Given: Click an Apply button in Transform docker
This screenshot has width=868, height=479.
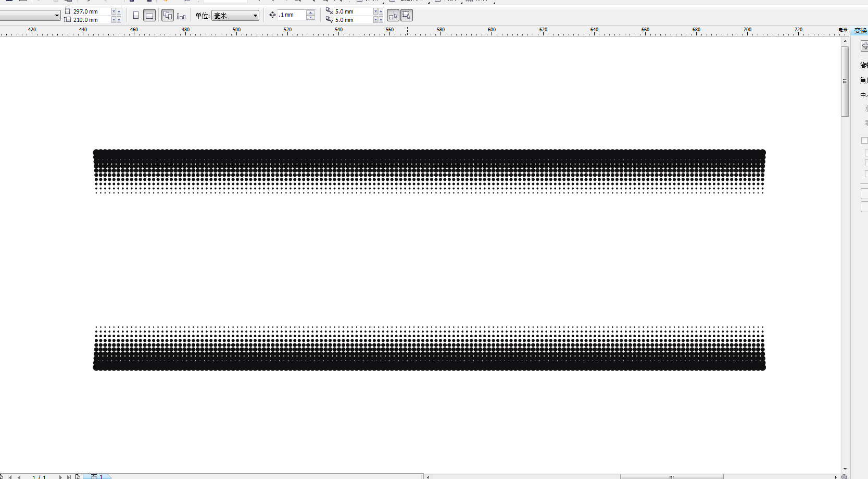Looking at the screenshot, I should [x=865, y=193].
